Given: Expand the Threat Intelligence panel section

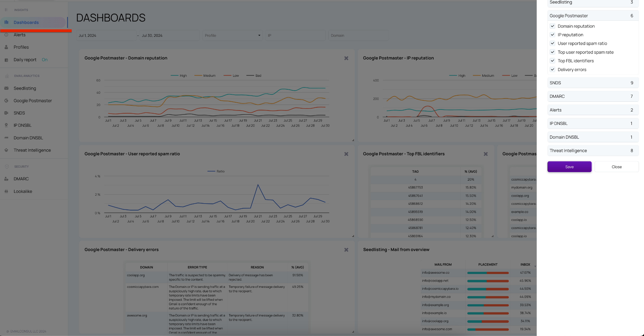Looking at the screenshot, I should coord(593,151).
